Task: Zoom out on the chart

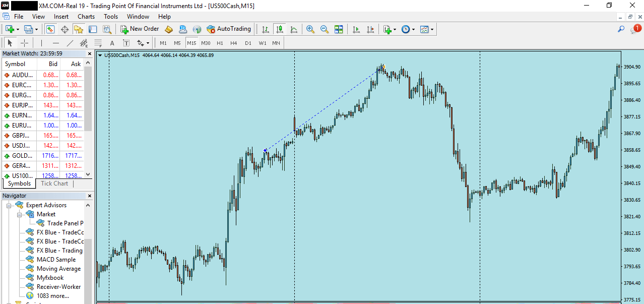Action: point(325,29)
